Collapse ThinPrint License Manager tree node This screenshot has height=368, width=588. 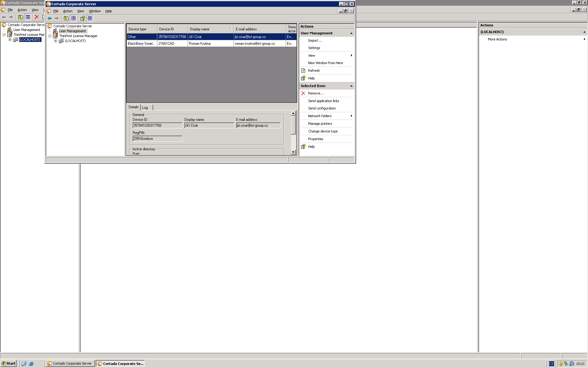[x=50, y=36]
